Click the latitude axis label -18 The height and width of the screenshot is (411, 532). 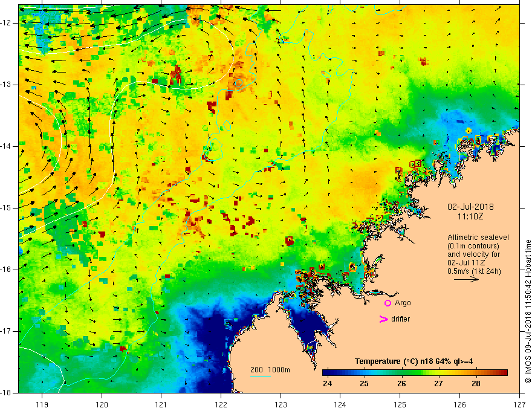7,392
